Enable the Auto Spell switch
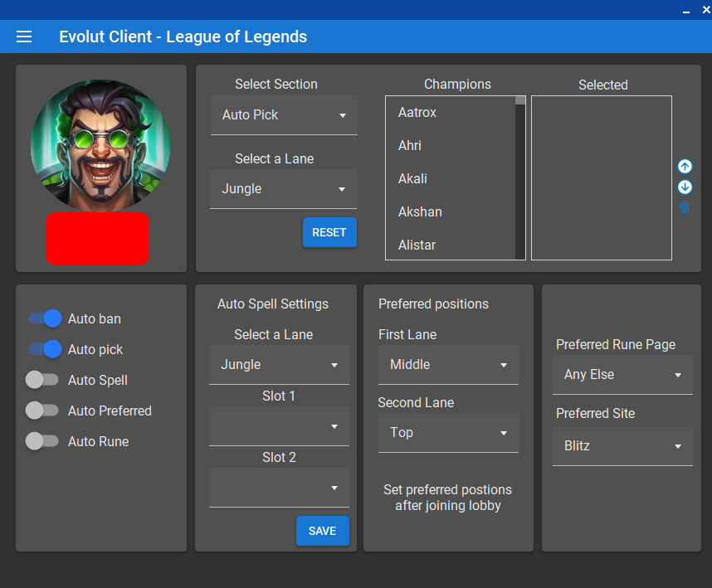Image resolution: width=712 pixels, height=588 pixels. point(41,380)
